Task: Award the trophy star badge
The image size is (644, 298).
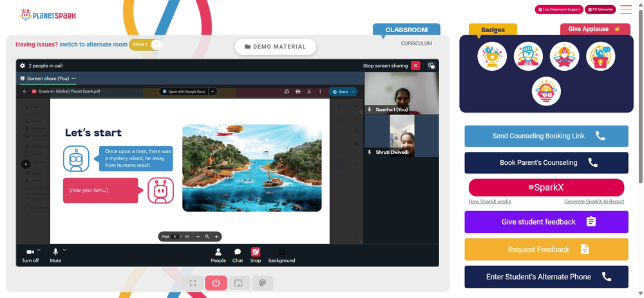Action: pos(492,56)
